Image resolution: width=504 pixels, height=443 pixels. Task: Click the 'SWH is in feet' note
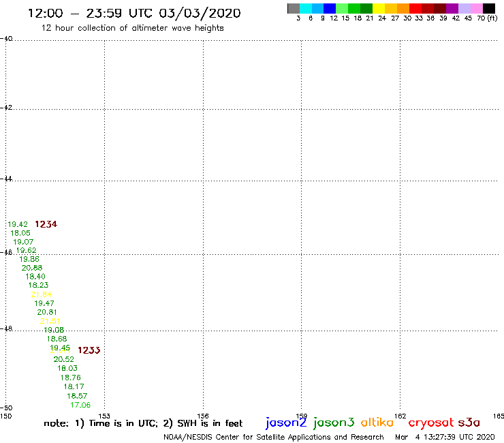click(210, 423)
